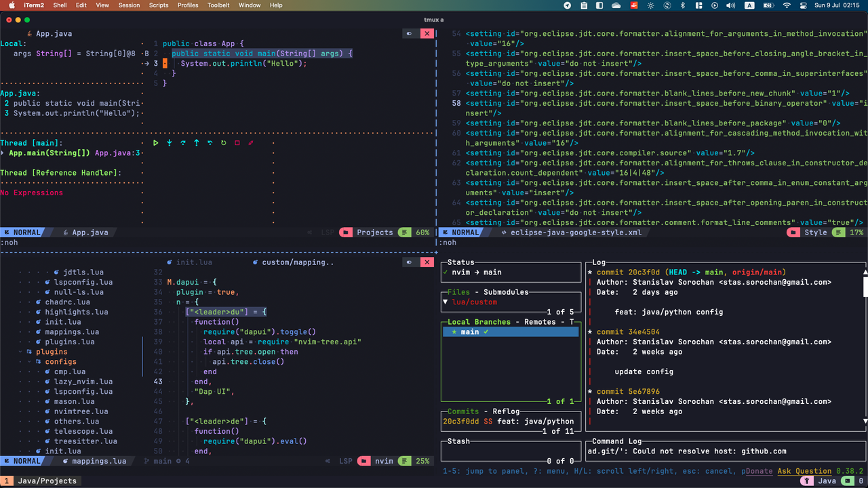Click the red DAP stop square icon

click(237, 143)
